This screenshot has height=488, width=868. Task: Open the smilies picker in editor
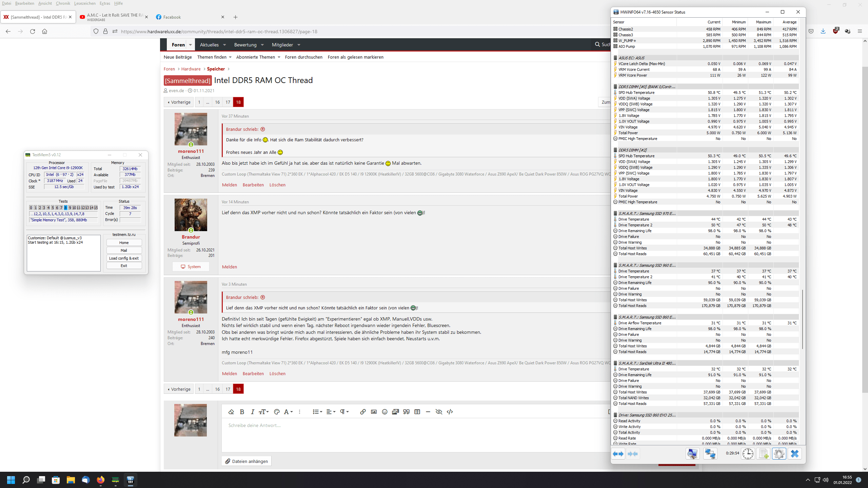click(384, 412)
